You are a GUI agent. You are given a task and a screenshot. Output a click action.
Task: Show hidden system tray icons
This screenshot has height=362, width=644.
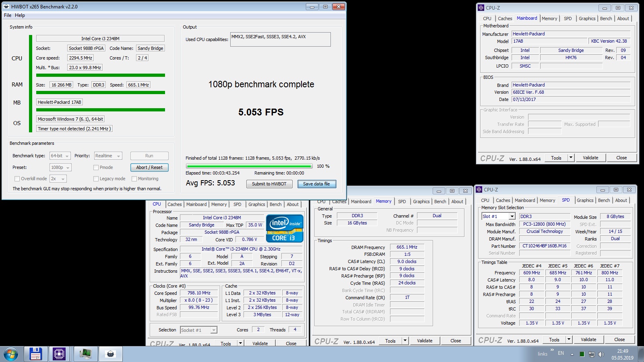click(572, 354)
